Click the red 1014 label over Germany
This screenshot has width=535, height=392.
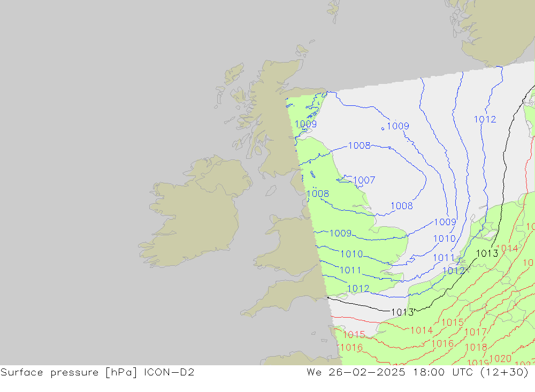click(x=507, y=248)
